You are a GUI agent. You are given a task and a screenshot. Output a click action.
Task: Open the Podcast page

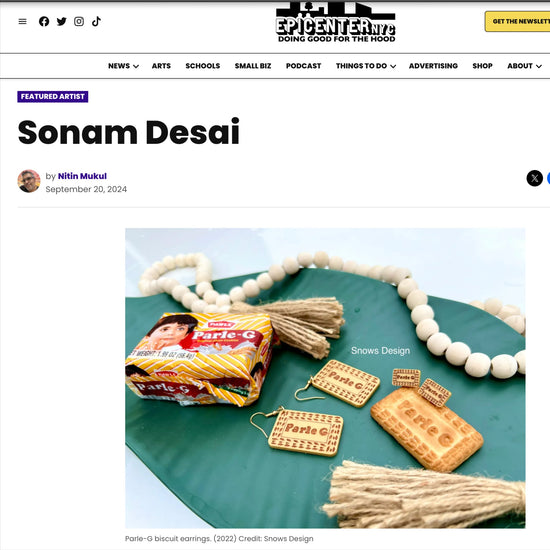303,66
